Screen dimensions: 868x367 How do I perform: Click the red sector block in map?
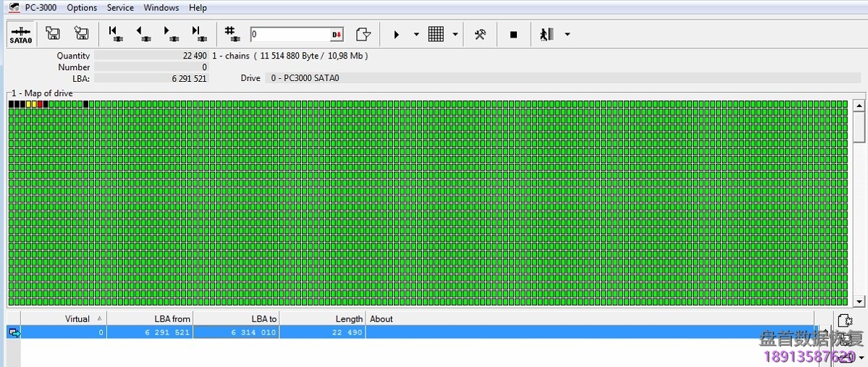(40, 104)
